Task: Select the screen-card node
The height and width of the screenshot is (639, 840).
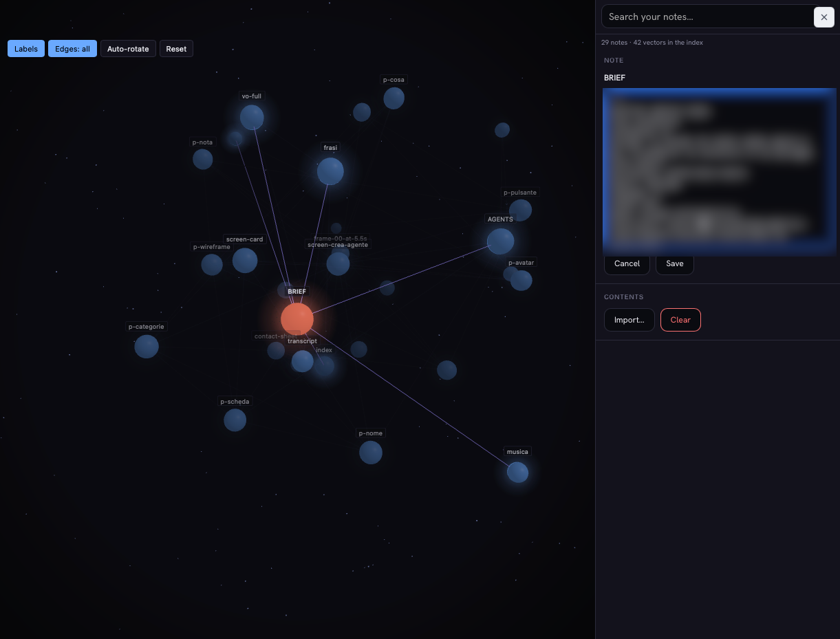Action: tap(245, 261)
